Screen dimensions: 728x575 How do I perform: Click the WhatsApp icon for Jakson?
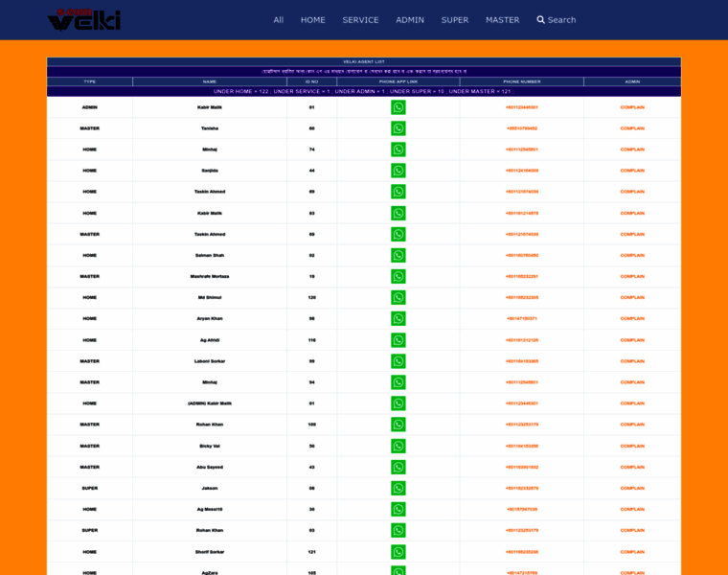point(398,488)
